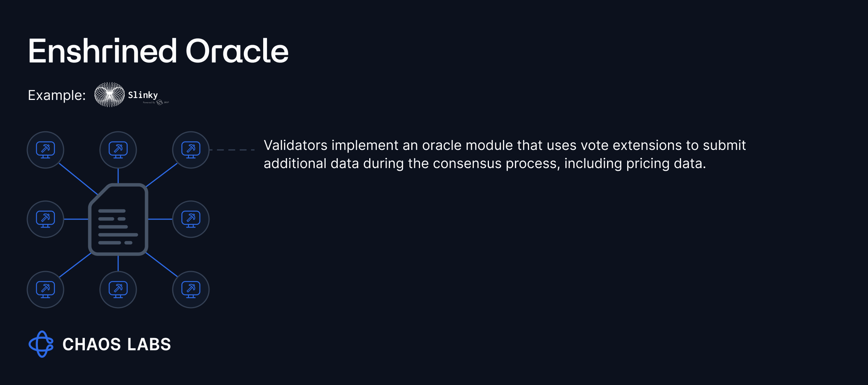Click the central document icon
868x385 pixels.
(118, 220)
